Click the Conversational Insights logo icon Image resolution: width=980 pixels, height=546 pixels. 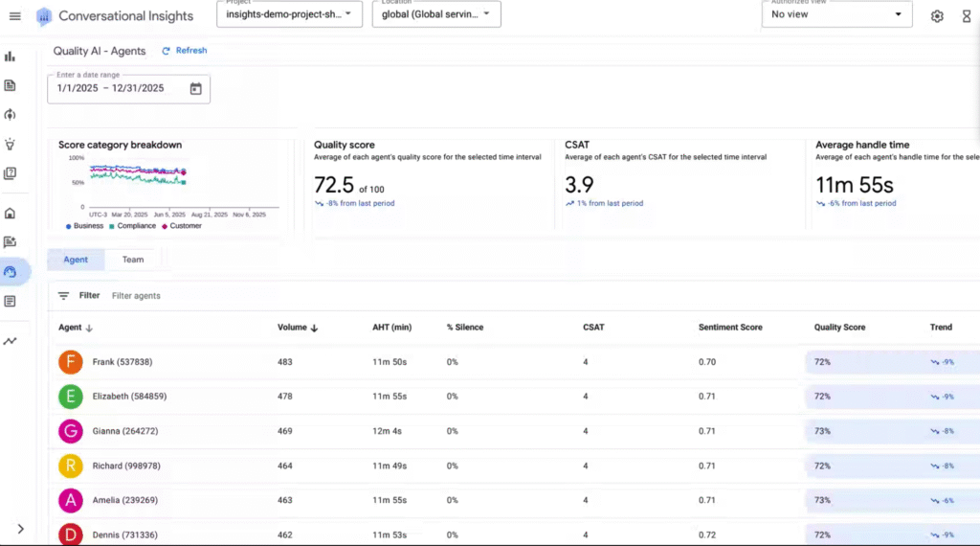tap(44, 16)
